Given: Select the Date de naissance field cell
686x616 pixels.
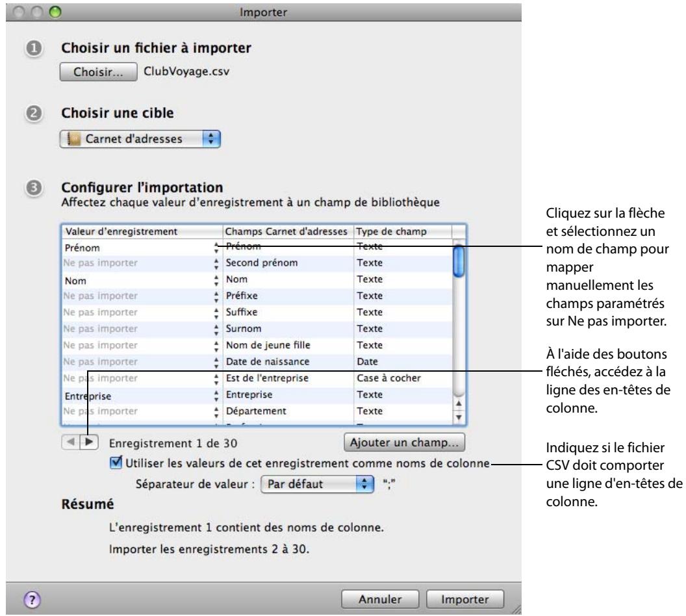Looking at the screenshot, I should (x=288, y=362).
